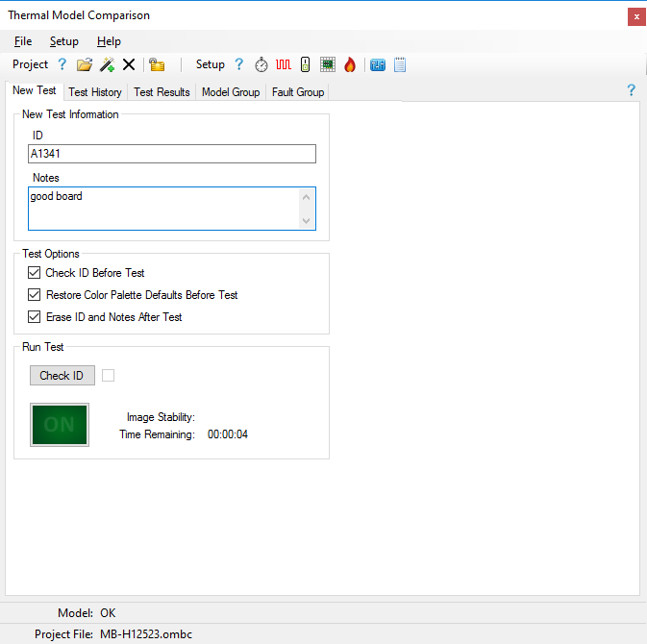
Task: Disable Erase ID and Notes After Test
Action: [x=36, y=317]
